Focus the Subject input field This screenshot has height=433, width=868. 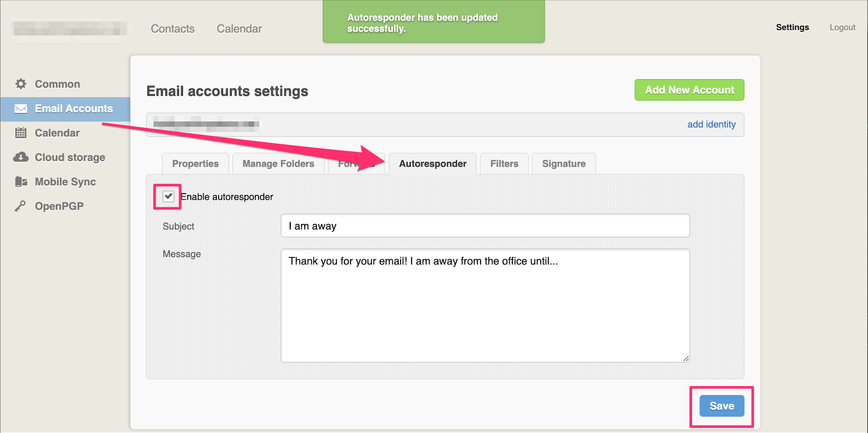pyautogui.click(x=485, y=226)
